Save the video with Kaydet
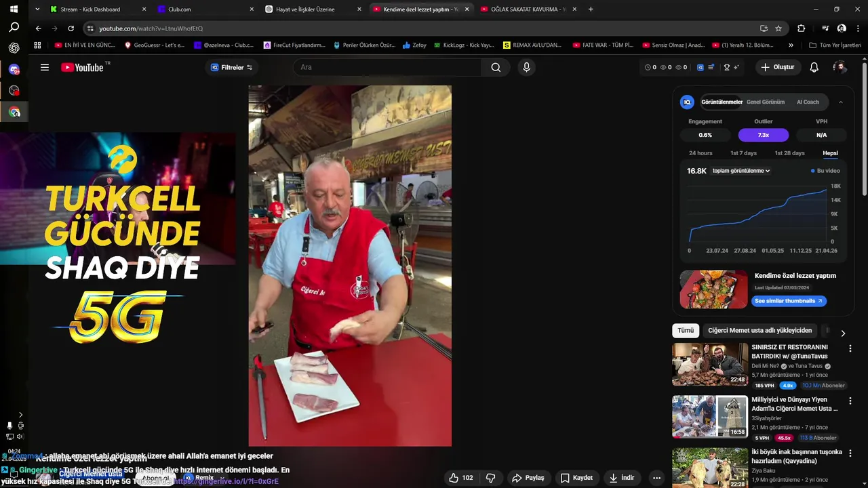 (576, 478)
